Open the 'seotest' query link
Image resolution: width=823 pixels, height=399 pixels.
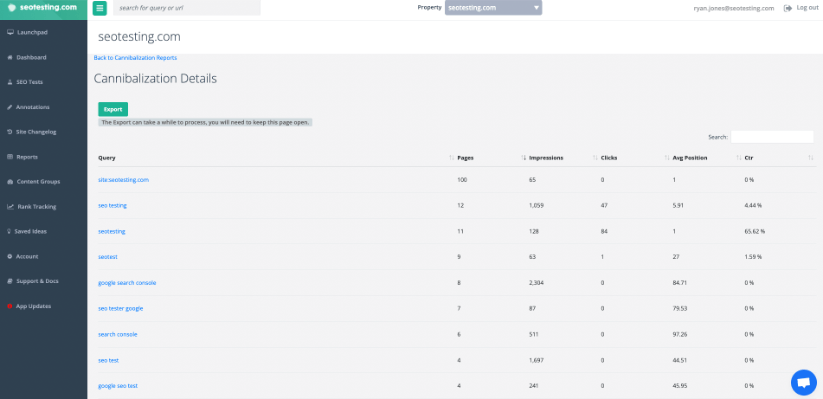coord(108,257)
